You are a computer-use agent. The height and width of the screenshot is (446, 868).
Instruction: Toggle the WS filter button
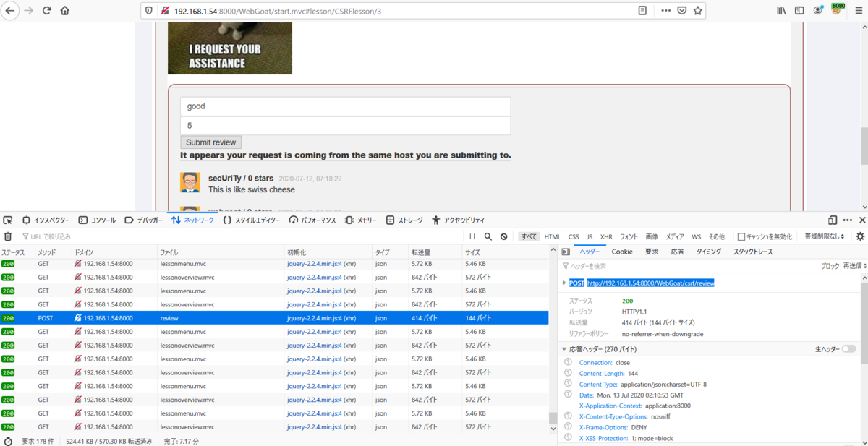click(696, 236)
